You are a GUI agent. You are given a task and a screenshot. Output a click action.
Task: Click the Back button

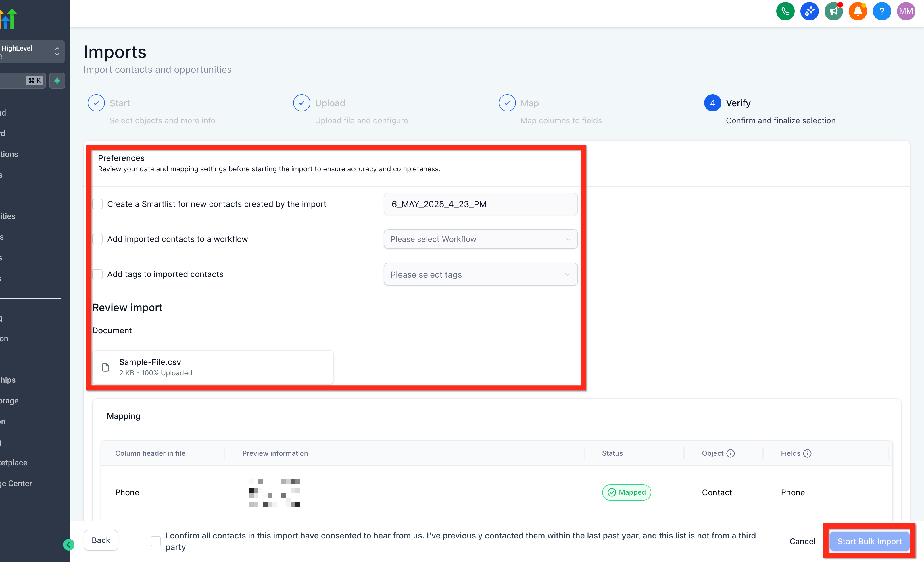coord(101,540)
